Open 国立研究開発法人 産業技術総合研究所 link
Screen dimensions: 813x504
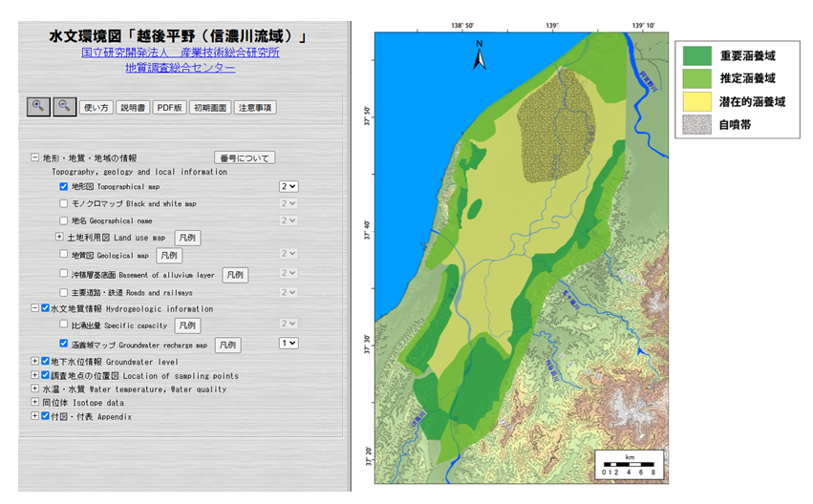point(181,52)
